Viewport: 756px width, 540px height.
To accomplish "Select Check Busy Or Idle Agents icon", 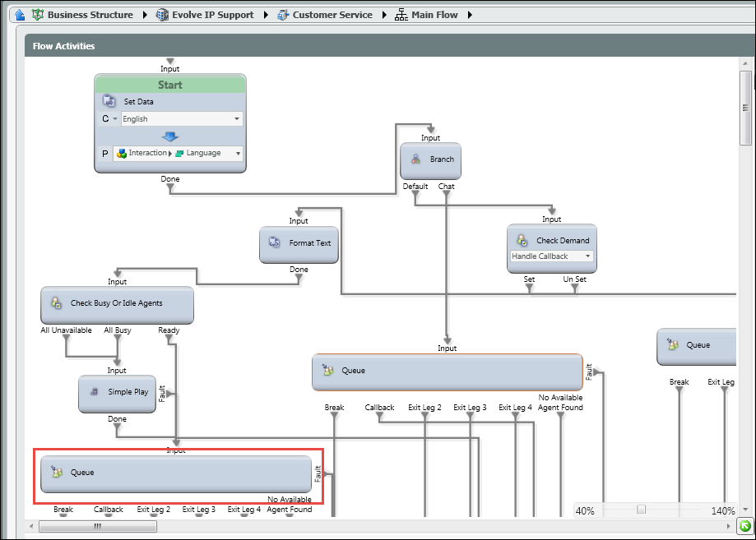I will [x=56, y=303].
